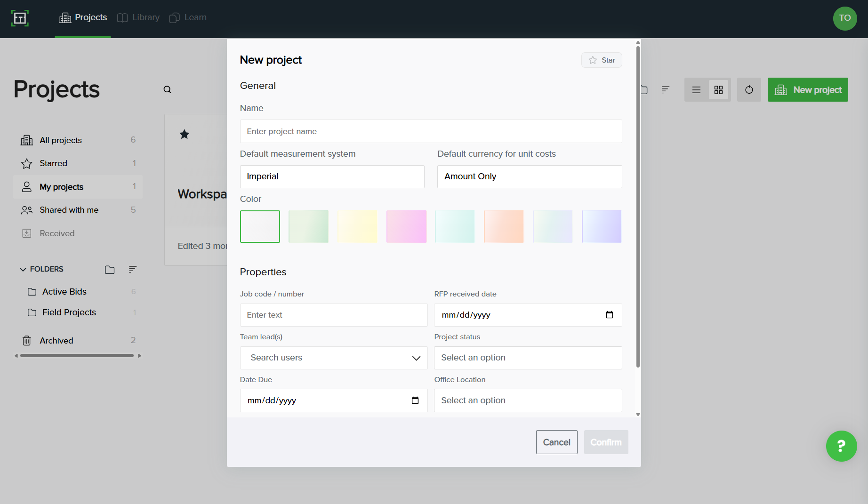View Shared with me projects

point(78,210)
